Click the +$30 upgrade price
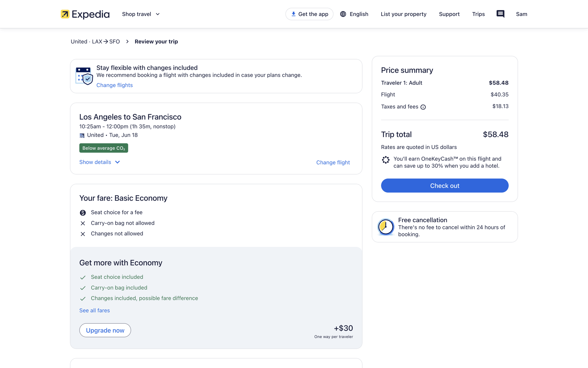Screen dimensions: 588x368 pyautogui.click(x=343, y=328)
